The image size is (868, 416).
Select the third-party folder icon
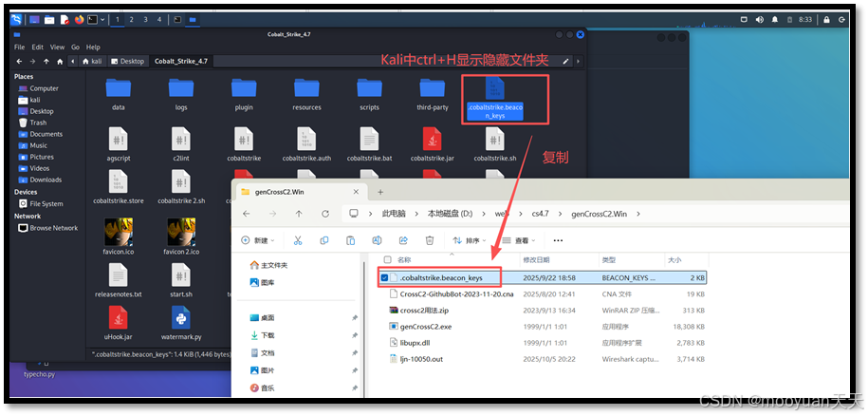pyautogui.click(x=433, y=88)
